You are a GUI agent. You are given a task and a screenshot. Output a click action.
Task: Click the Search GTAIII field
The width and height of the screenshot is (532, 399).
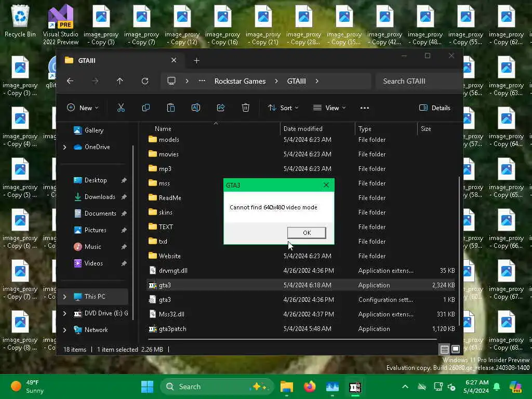coord(419,81)
